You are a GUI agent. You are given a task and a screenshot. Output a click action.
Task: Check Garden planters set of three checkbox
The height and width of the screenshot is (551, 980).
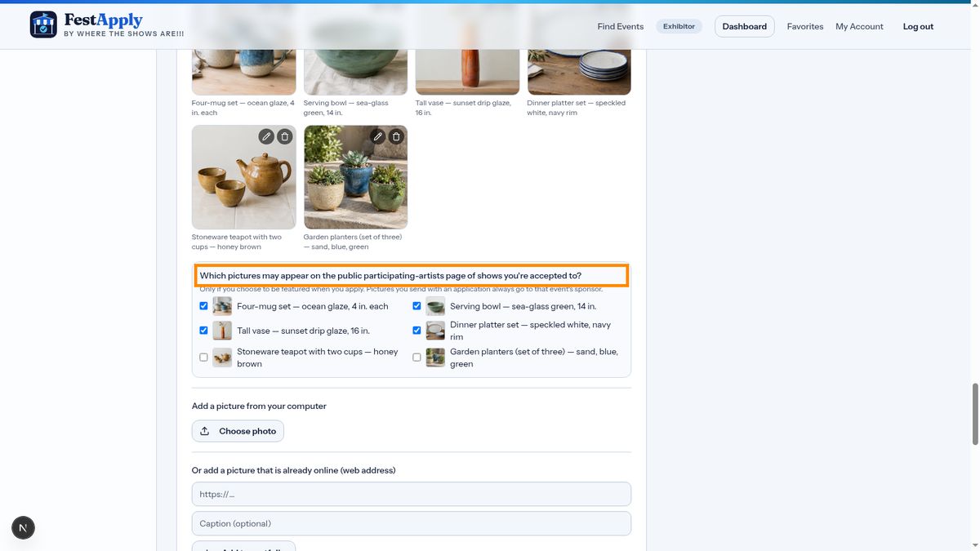point(416,358)
